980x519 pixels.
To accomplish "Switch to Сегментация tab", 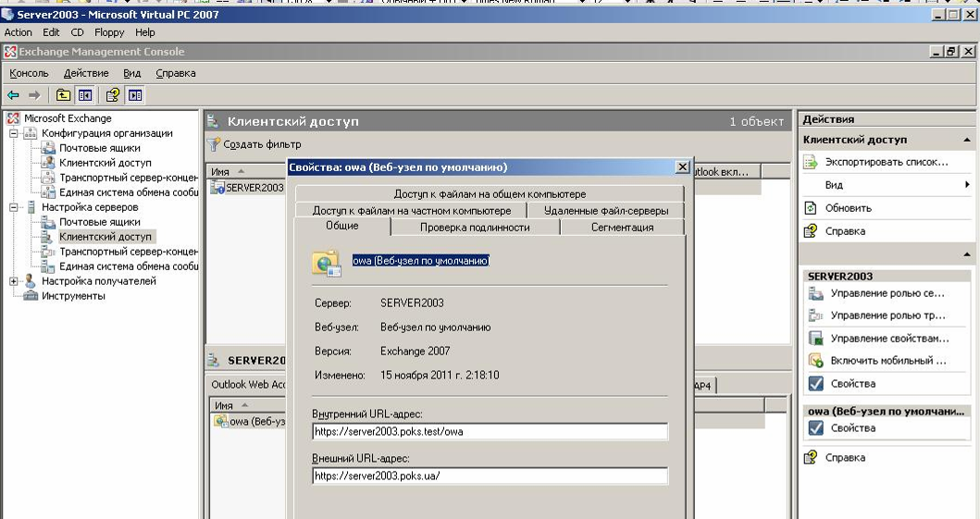I will click(x=623, y=228).
